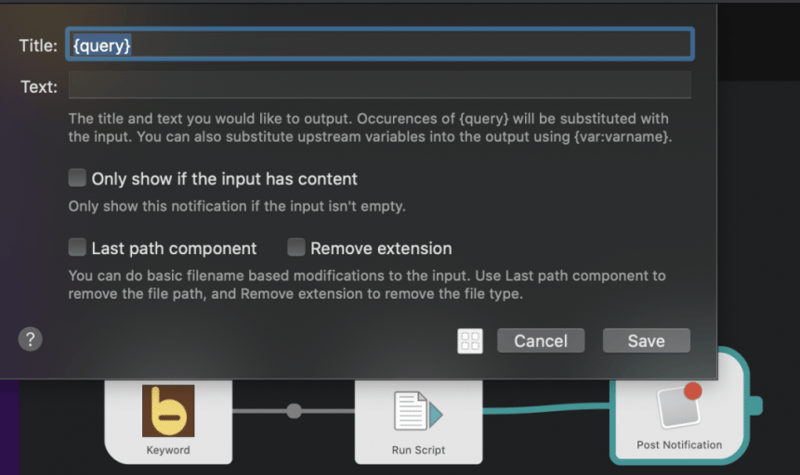
Task: Click the Post Notification output connector tab
Action: (x=755, y=405)
